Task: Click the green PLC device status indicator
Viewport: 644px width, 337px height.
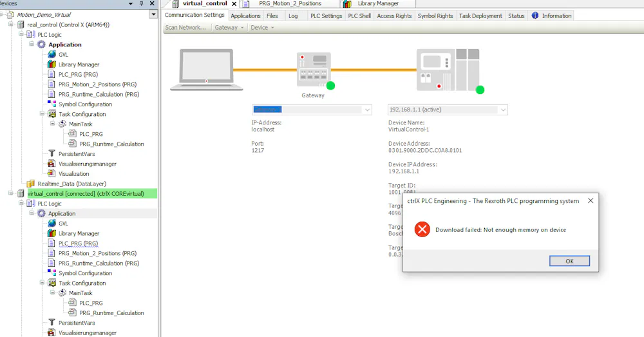Action: (x=480, y=90)
